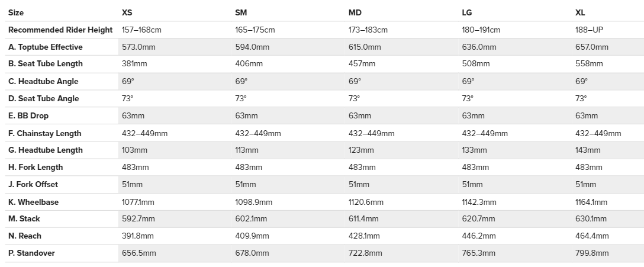The width and height of the screenshot is (644, 267).
Task: Select the P. Standover row label
Action: click(x=31, y=253)
